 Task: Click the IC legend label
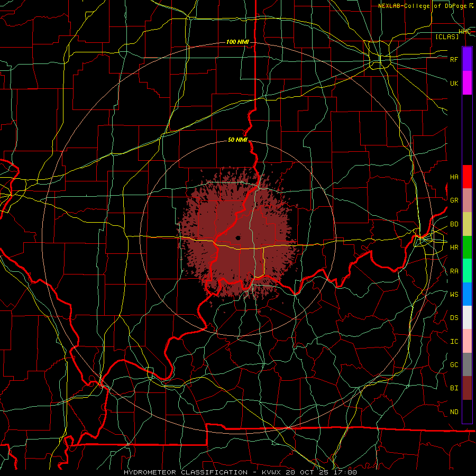click(454, 342)
